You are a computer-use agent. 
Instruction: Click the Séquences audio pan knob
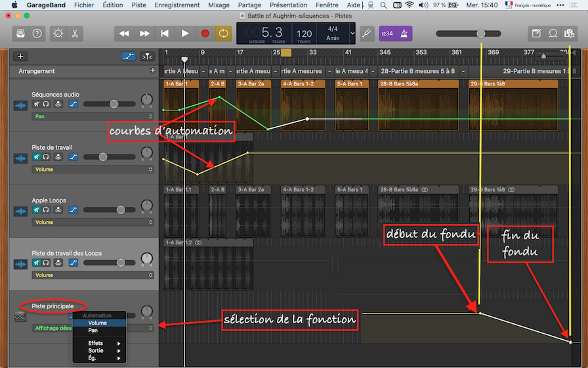coord(146,99)
